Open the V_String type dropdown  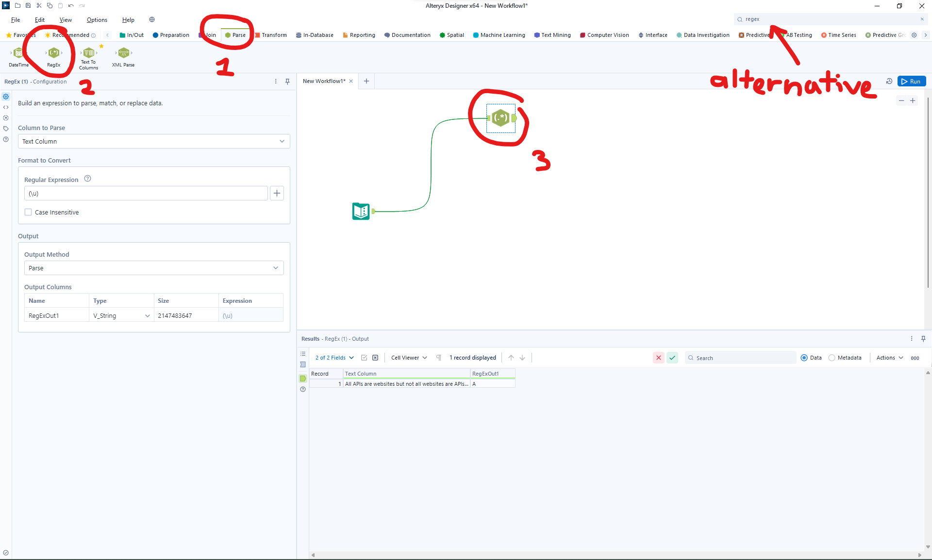pyautogui.click(x=121, y=315)
